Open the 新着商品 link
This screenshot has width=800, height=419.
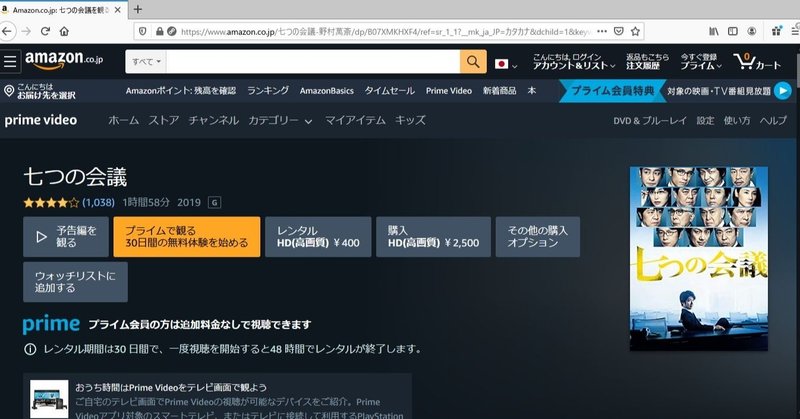tap(499, 91)
